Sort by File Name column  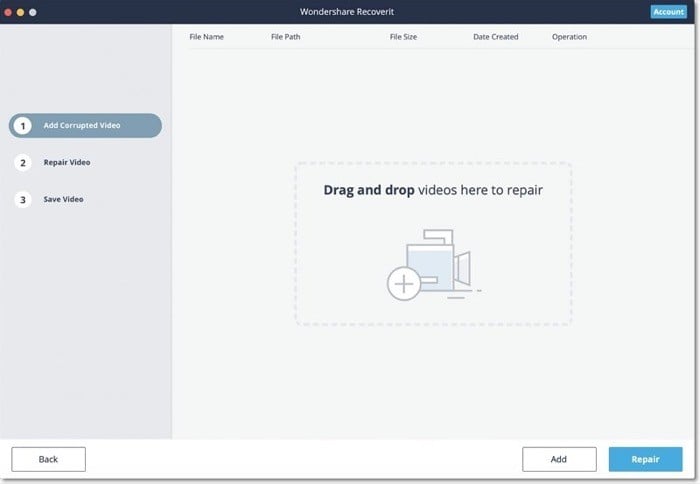coord(206,37)
